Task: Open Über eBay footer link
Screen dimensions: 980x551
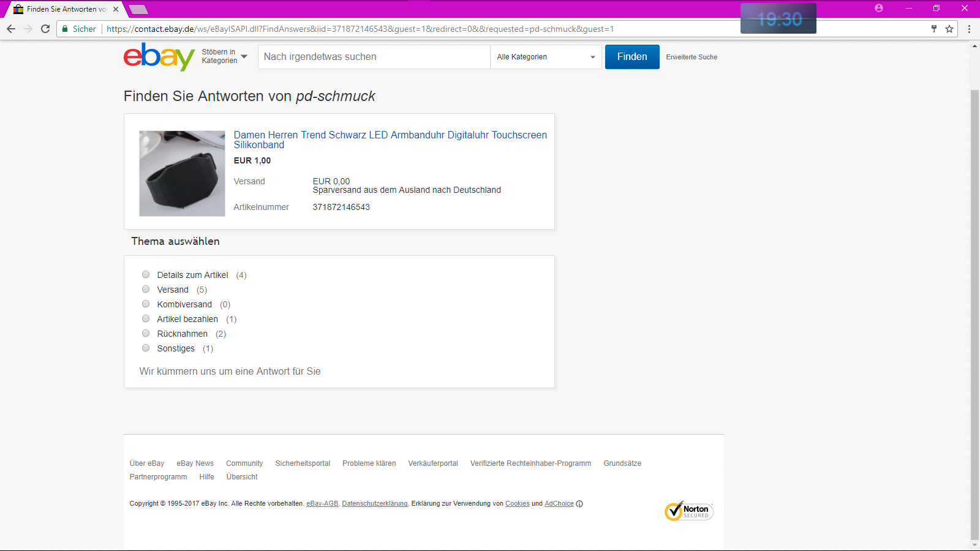Action: point(147,463)
